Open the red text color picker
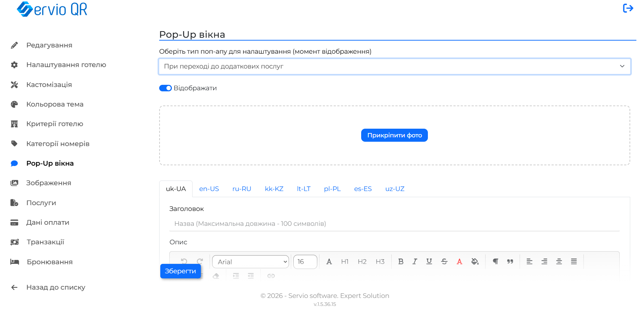 [459, 261]
